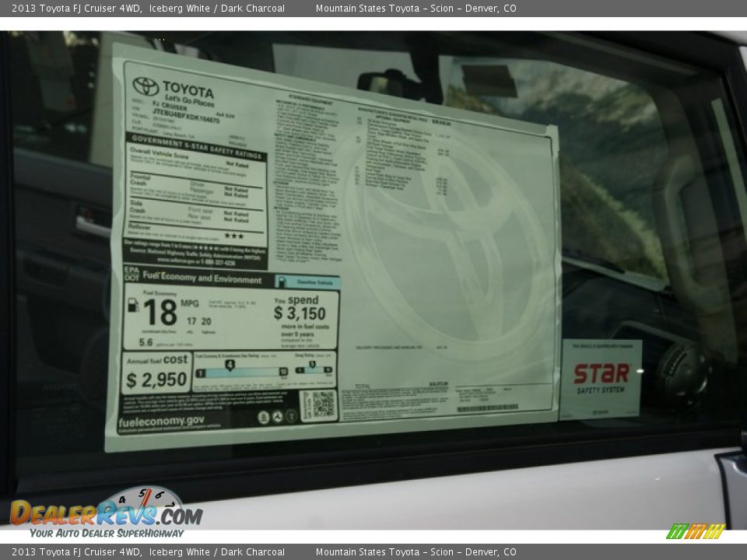
Task: Click the 'Annual fuel cost' label
Action: (157, 360)
